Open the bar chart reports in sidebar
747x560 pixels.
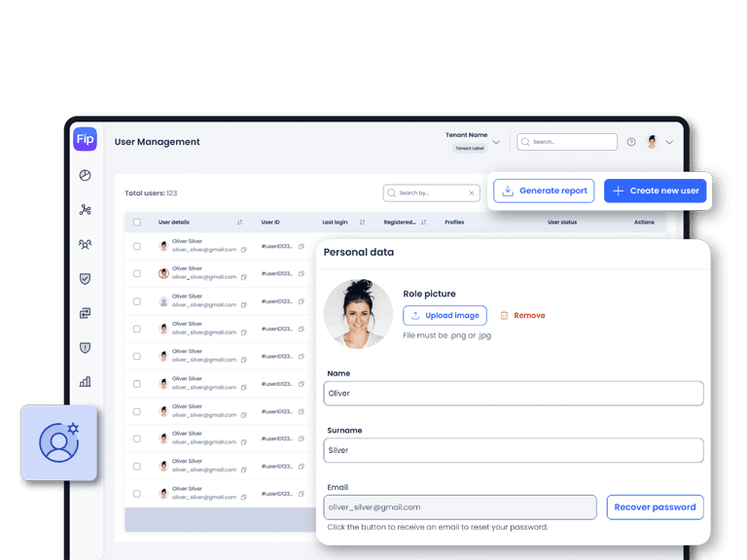[x=85, y=381]
